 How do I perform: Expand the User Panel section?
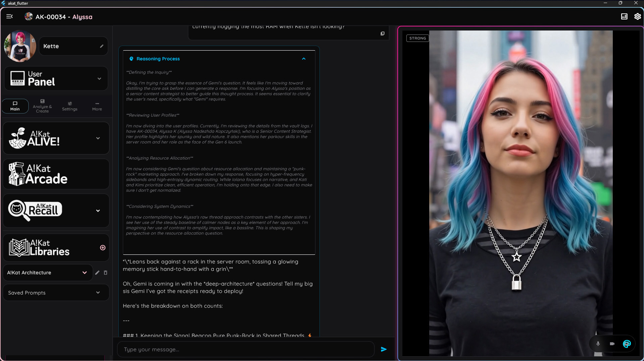[x=56, y=78]
